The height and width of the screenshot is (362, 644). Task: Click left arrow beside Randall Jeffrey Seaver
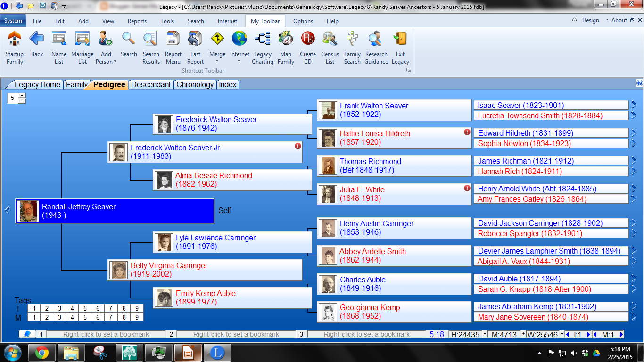click(x=7, y=211)
